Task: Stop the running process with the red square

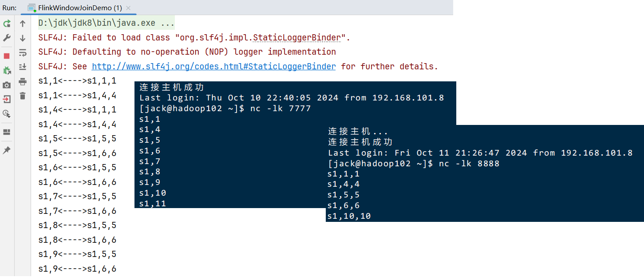Action: click(7, 56)
